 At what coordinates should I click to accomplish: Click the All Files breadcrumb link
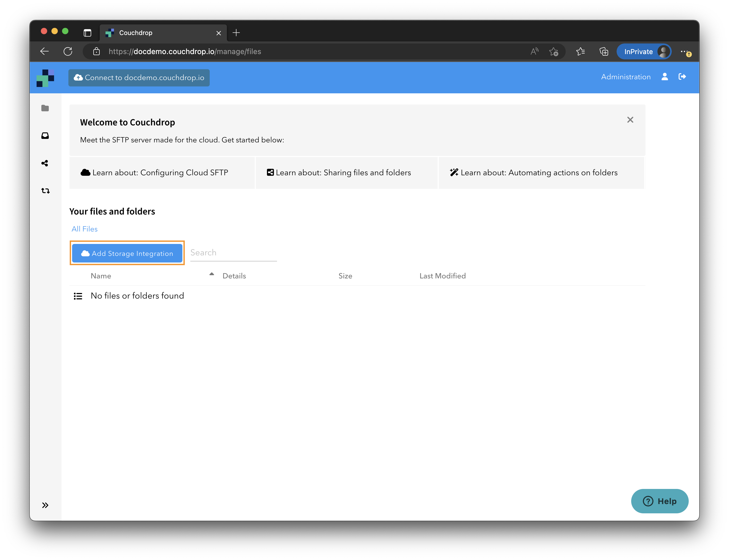coord(84,229)
